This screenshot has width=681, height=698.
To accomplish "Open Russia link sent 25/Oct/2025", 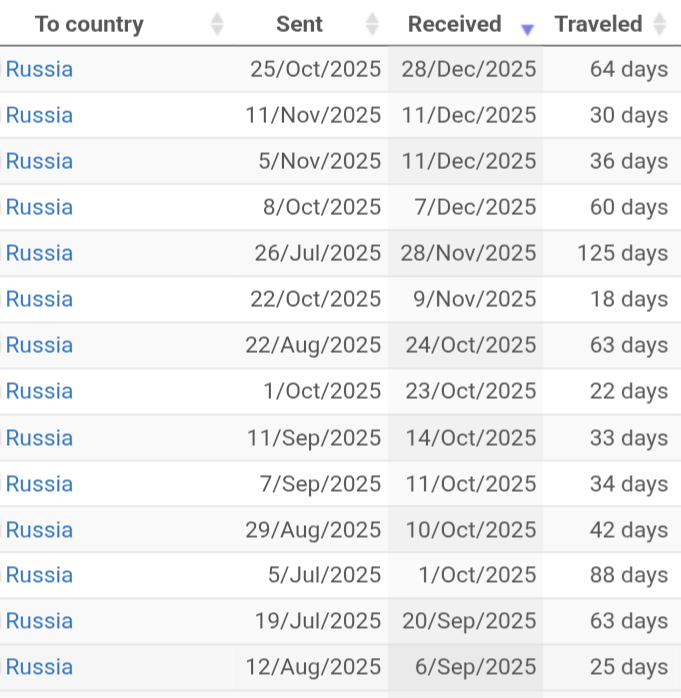I will pos(39,69).
